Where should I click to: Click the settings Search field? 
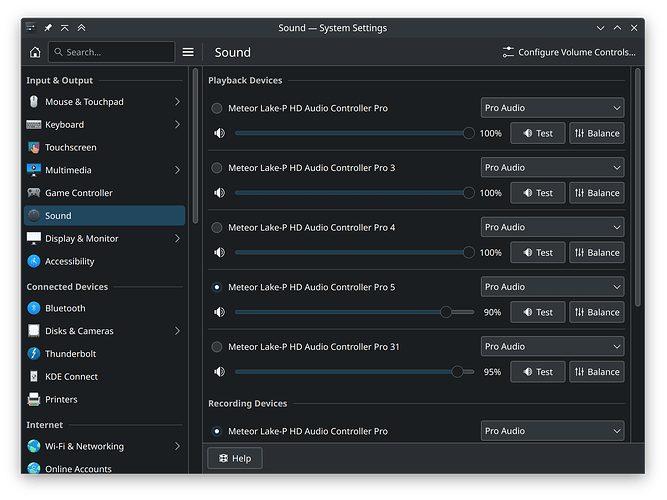(112, 52)
